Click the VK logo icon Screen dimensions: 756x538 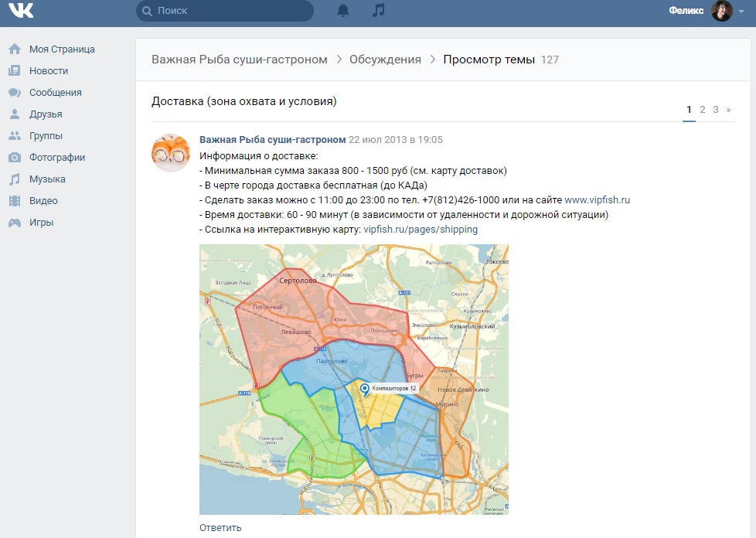coord(21,10)
